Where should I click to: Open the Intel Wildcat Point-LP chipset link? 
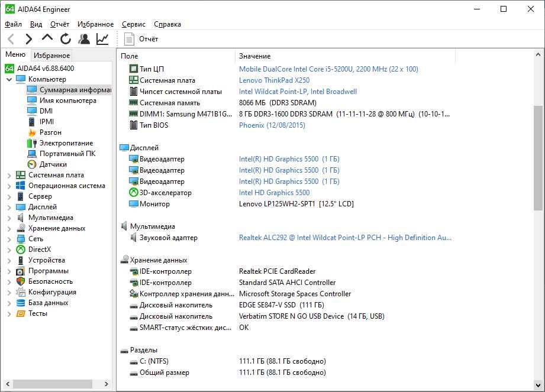[x=298, y=91]
